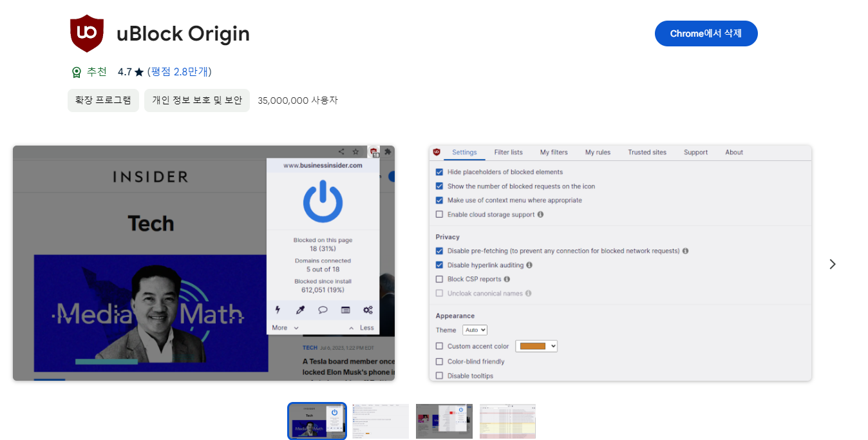Click the puzzle piece extensions icon
The image size is (868, 440).
(x=388, y=152)
